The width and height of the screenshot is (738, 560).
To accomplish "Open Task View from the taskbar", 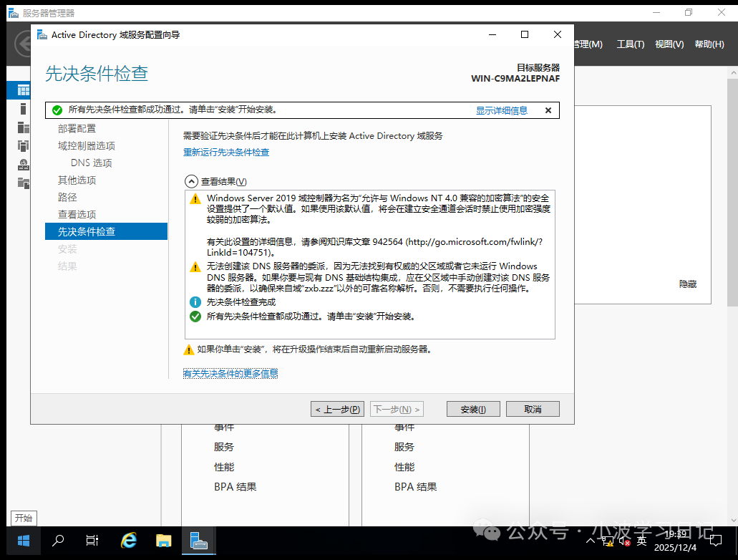I will pos(92,541).
